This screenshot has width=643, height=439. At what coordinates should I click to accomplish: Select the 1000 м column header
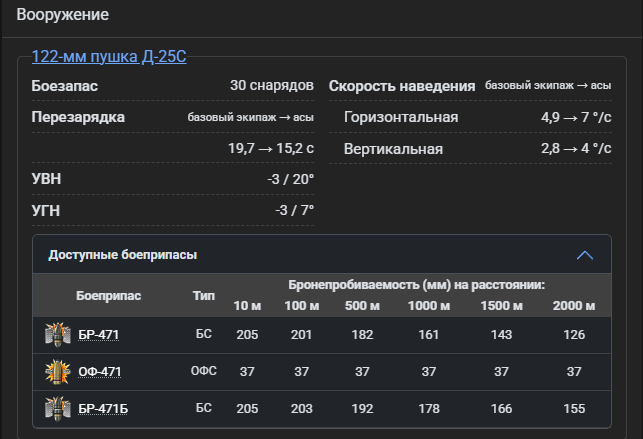[429, 306]
